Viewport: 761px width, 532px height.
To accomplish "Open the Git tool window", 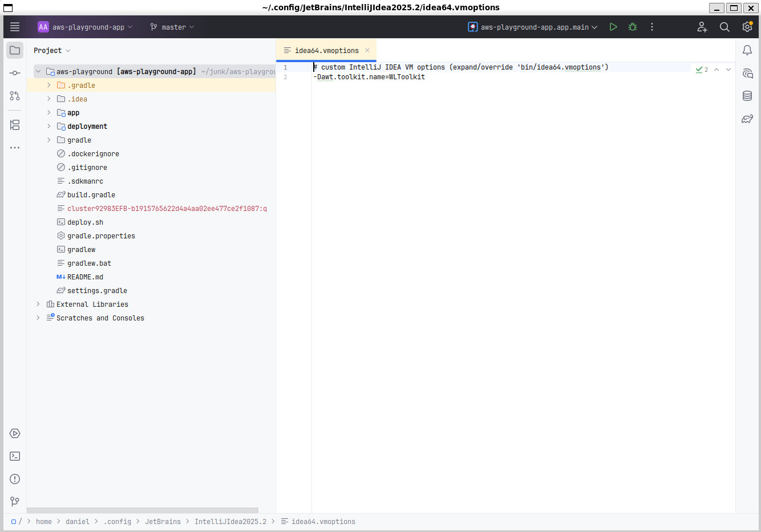I will 15,502.
